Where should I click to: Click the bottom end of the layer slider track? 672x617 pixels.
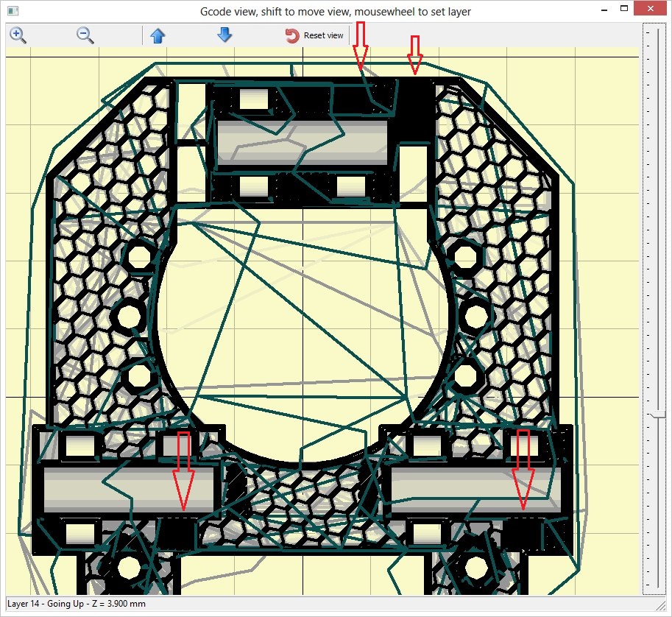coord(654,588)
